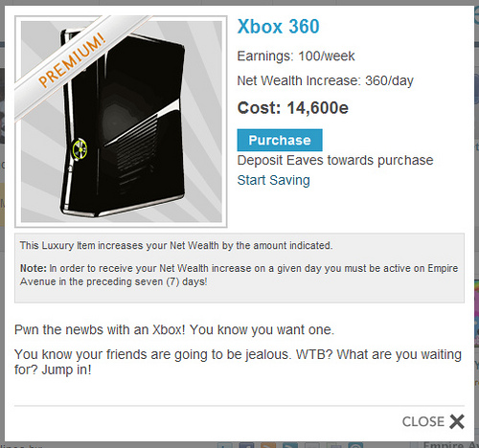Viewport: 479px width, 448px height.
Task: Close the dialog with the X icon
Action: [x=457, y=421]
